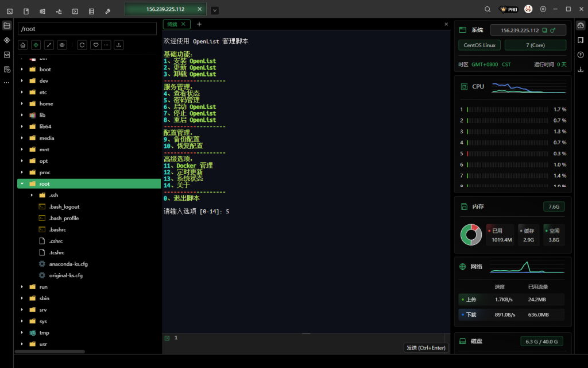Toggle hidden files with the eye icon
The height and width of the screenshot is (368, 588).
[62, 45]
